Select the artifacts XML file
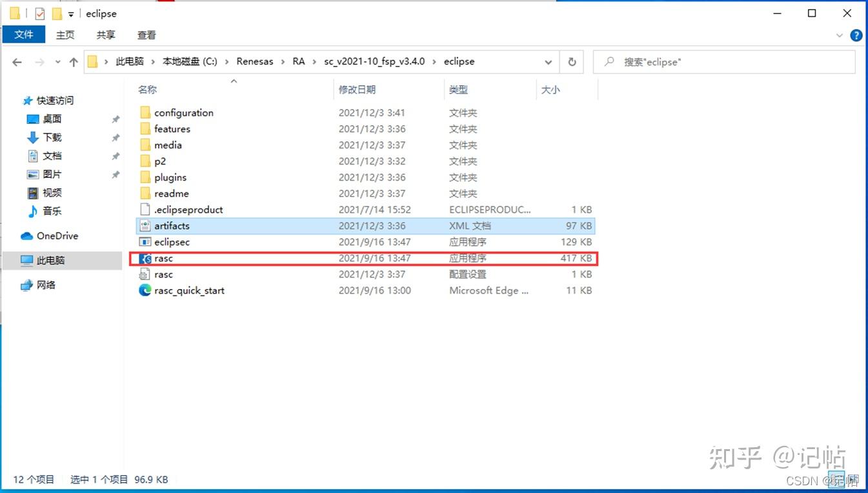The width and height of the screenshot is (868, 493). (x=172, y=225)
